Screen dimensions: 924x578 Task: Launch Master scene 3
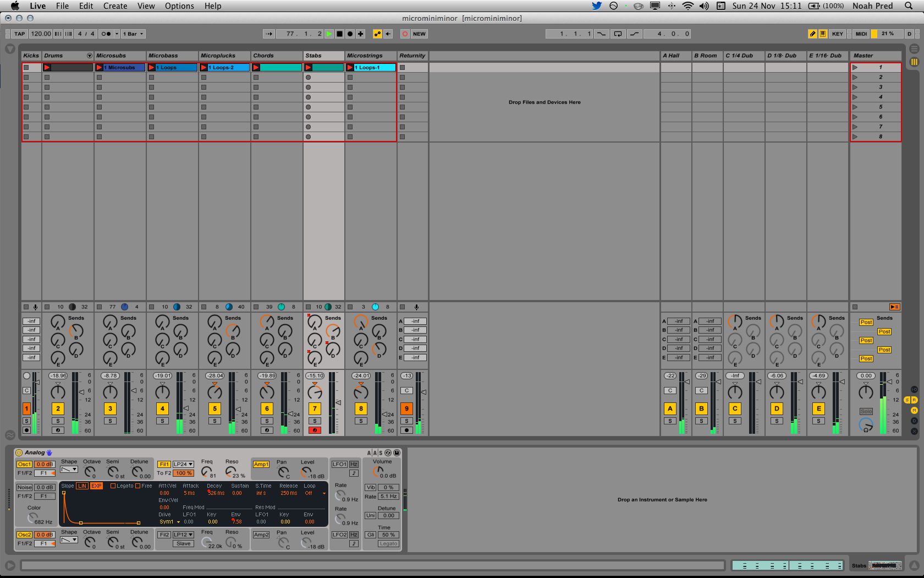click(x=855, y=87)
